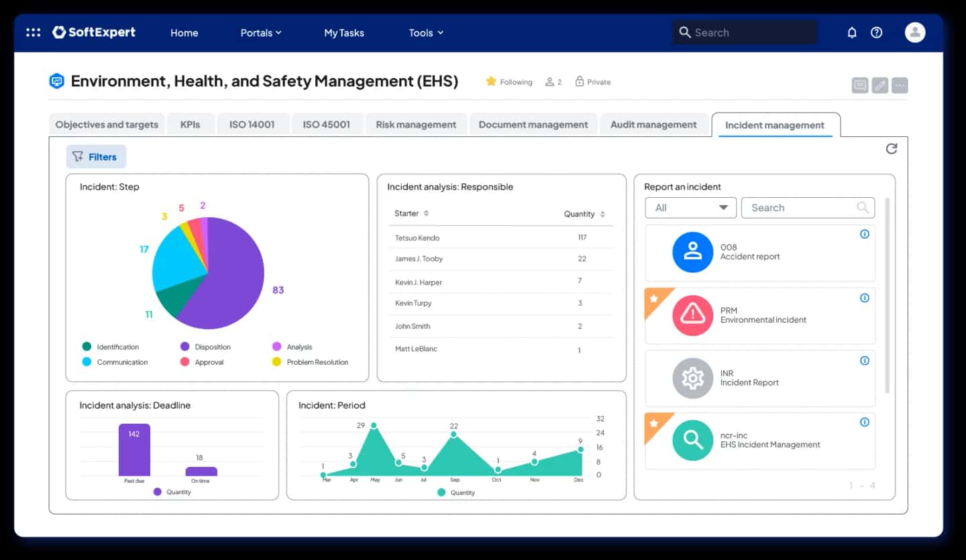Toggle Disposition legend item in pie chart
This screenshot has width=966, height=560.
(205, 347)
